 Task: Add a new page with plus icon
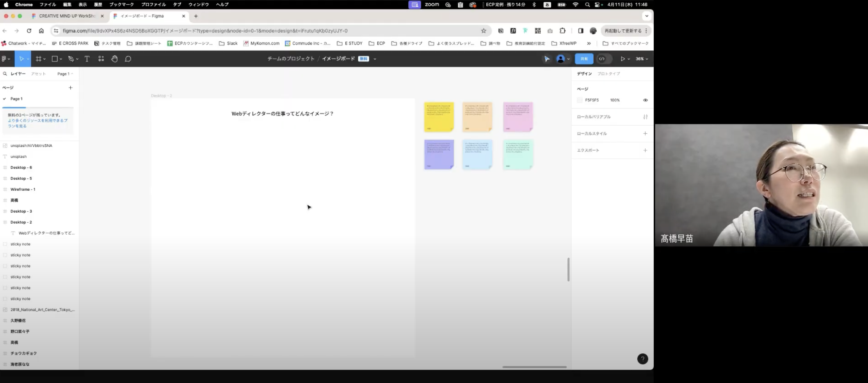pos(71,88)
